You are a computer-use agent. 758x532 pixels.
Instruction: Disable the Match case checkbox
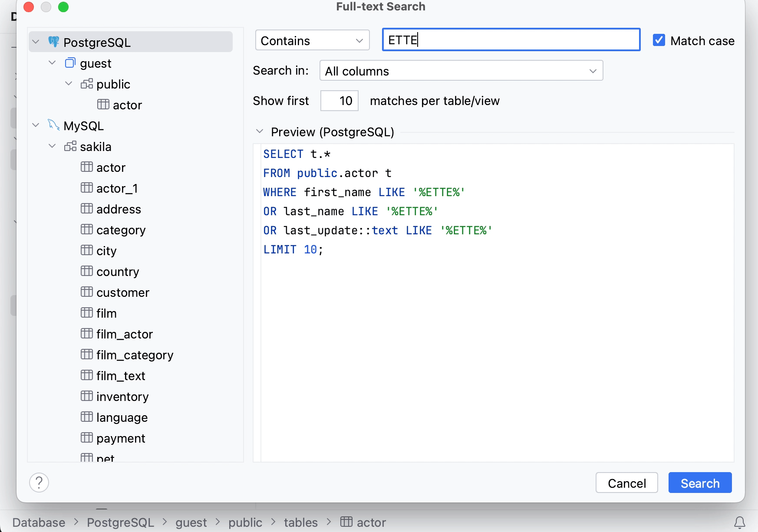point(659,40)
